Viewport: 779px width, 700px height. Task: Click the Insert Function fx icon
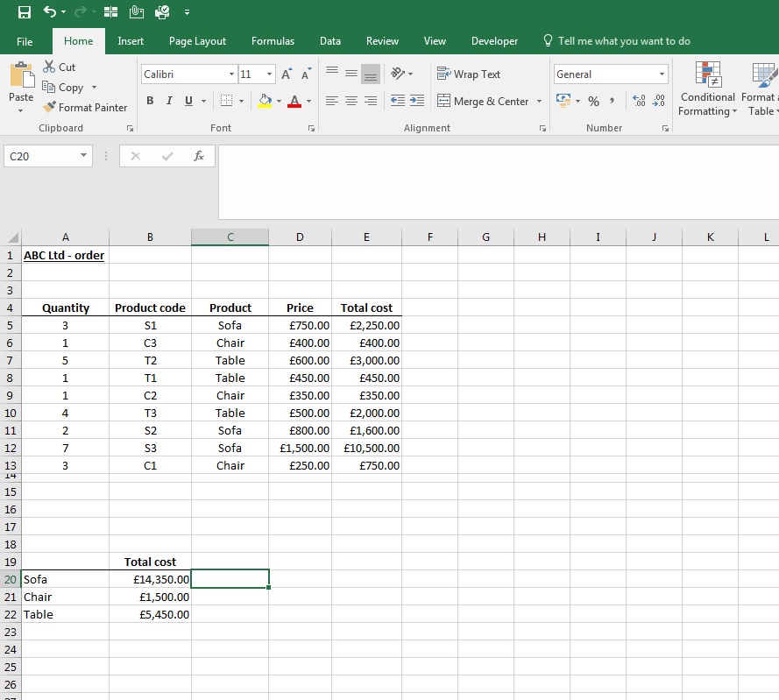[x=199, y=156]
